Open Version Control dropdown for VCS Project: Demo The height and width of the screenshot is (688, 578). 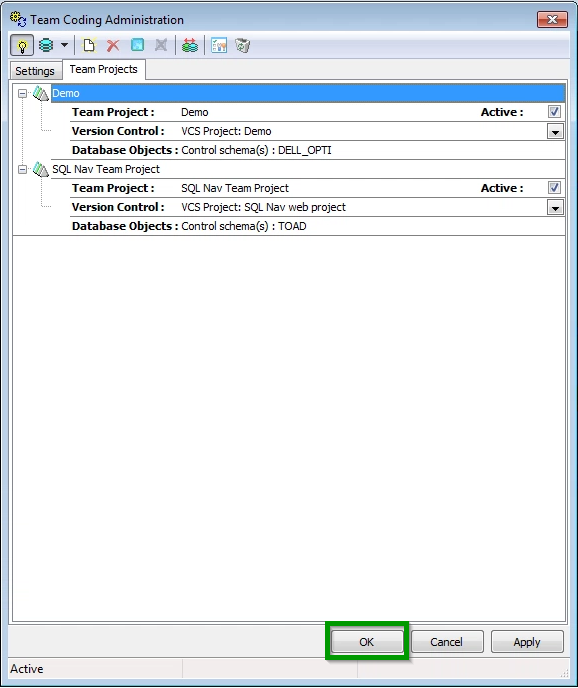[555, 132]
